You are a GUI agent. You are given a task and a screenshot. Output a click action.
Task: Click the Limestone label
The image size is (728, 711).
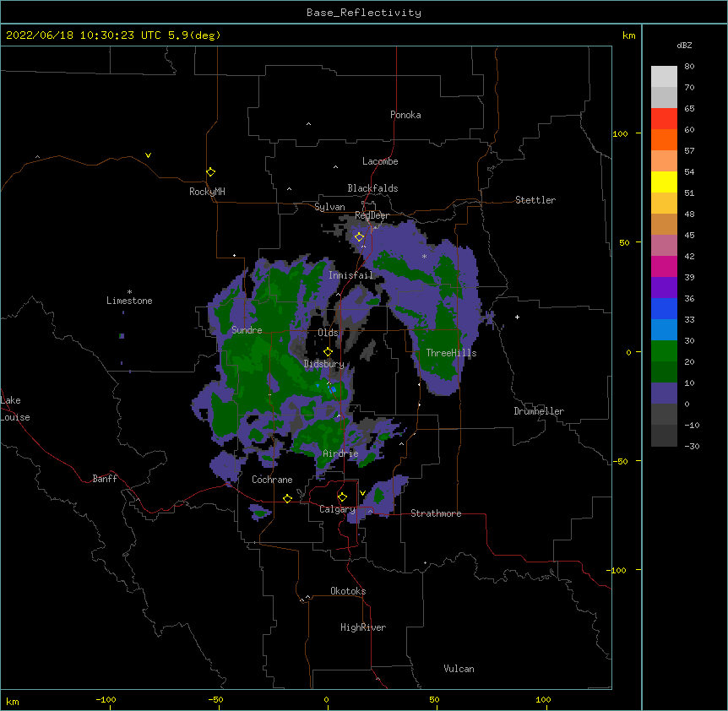[x=129, y=301]
